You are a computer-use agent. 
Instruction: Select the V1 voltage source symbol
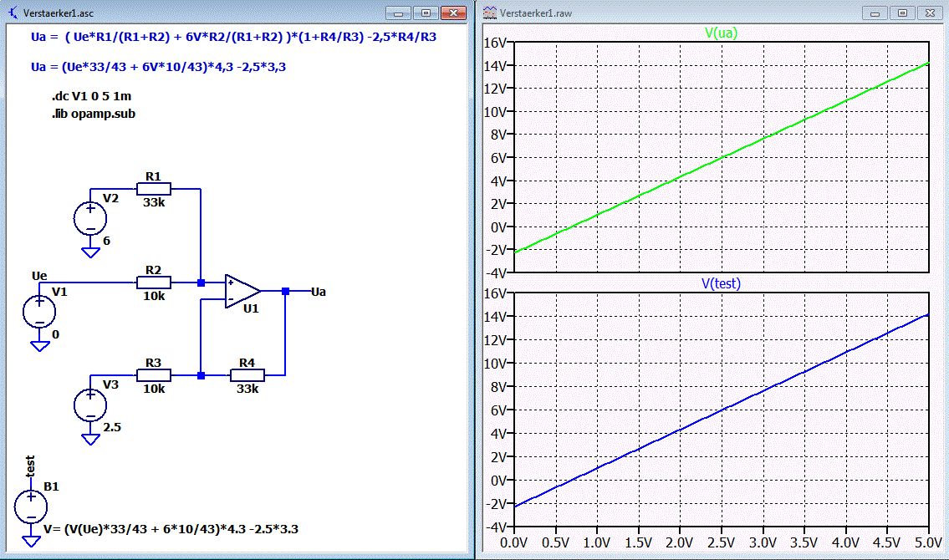point(39,312)
